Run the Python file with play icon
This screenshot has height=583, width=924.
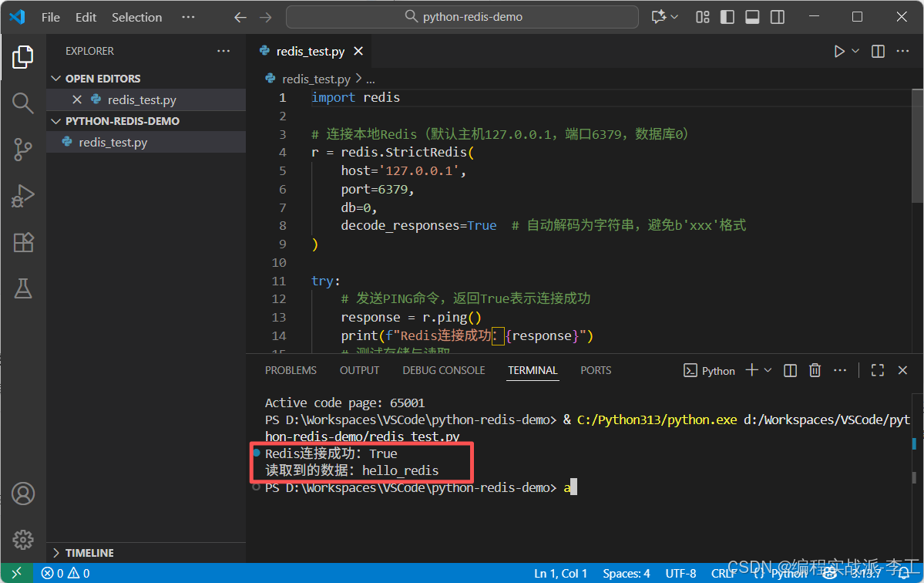839,52
